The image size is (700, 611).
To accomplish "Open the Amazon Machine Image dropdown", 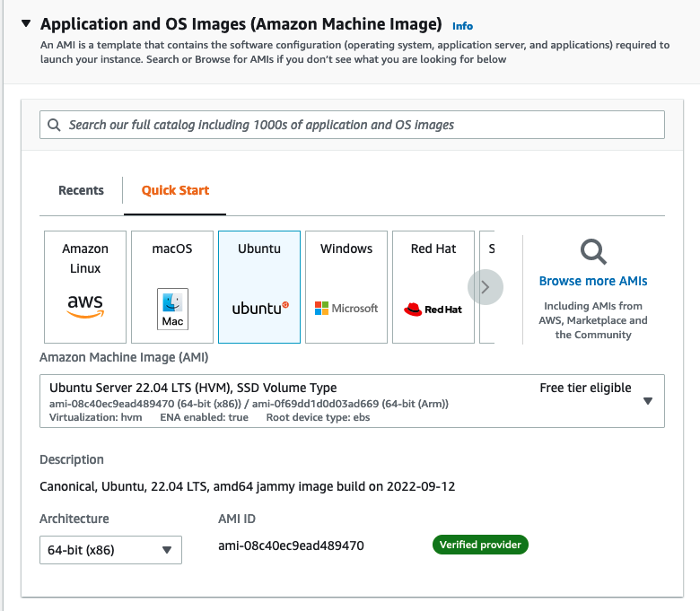I will click(648, 401).
